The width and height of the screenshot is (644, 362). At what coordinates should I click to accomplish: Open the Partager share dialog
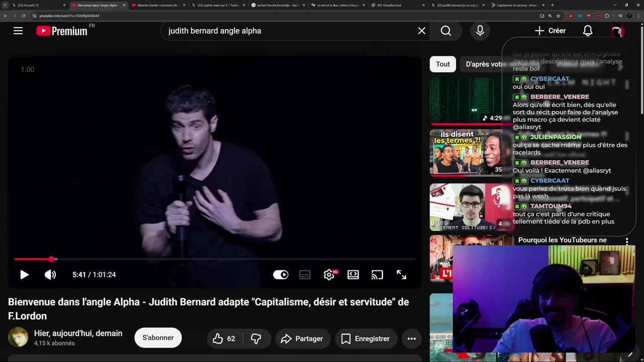302,339
